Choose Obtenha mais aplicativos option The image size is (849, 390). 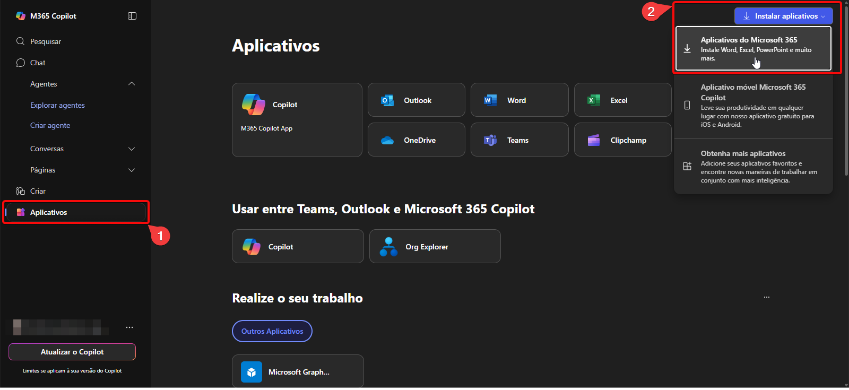coord(753,166)
